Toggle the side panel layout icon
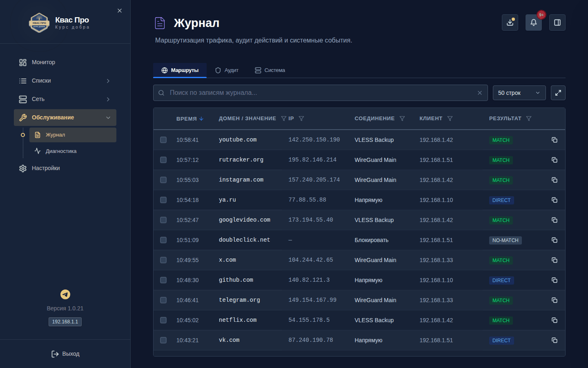Image resolution: width=588 pixels, height=368 pixels. point(557,22)
